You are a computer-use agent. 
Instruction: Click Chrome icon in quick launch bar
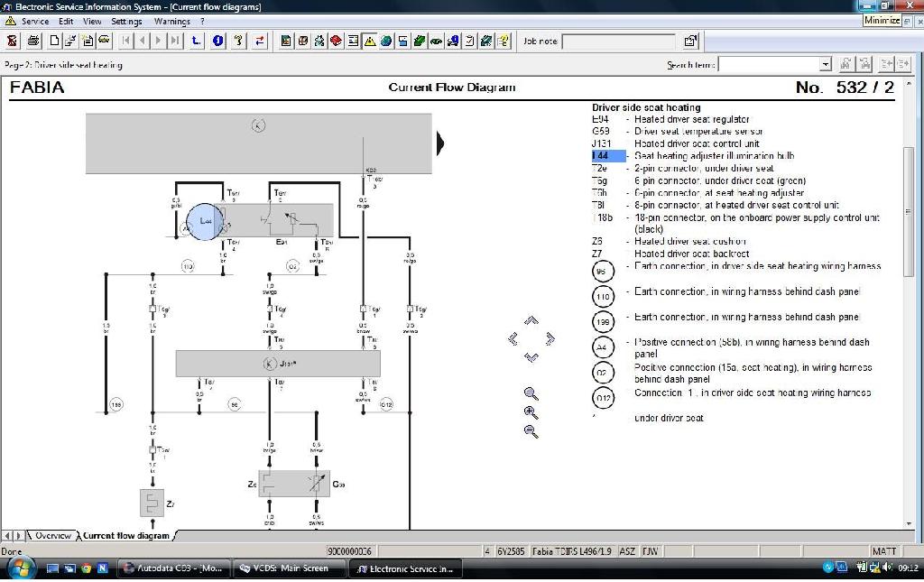point(86,568)
